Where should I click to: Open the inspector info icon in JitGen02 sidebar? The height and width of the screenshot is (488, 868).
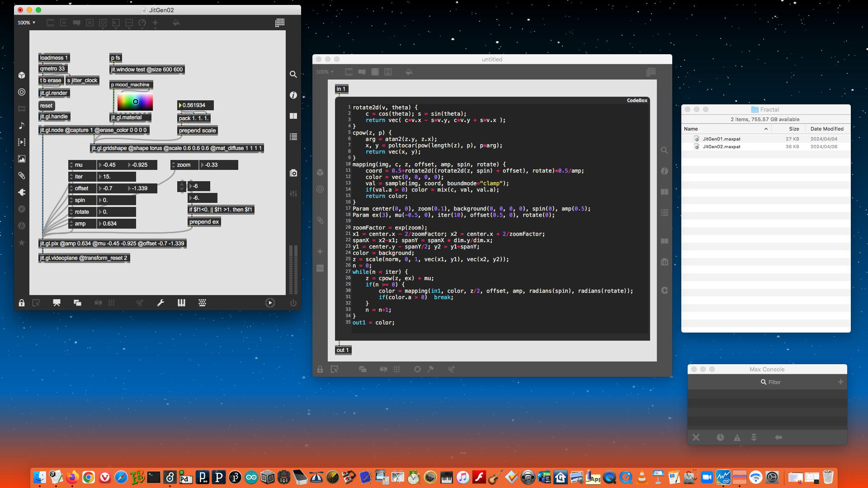[293, 95]
